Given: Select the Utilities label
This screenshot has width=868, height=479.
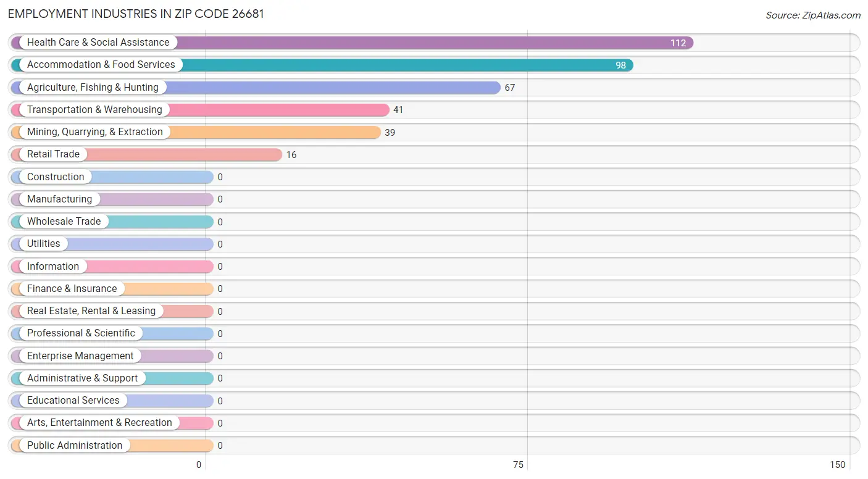Looking at the screenshot, I should tap(44, 244).
